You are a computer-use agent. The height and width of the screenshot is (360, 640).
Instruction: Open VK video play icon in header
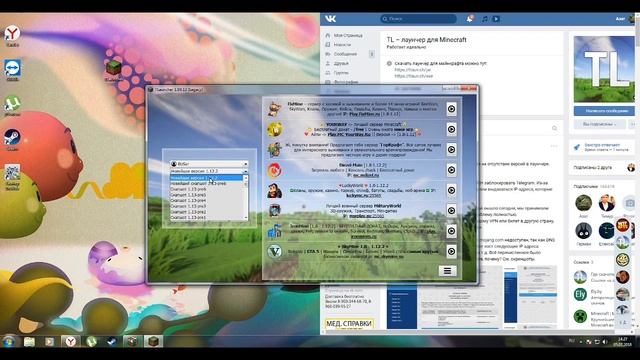pos(496,19)
